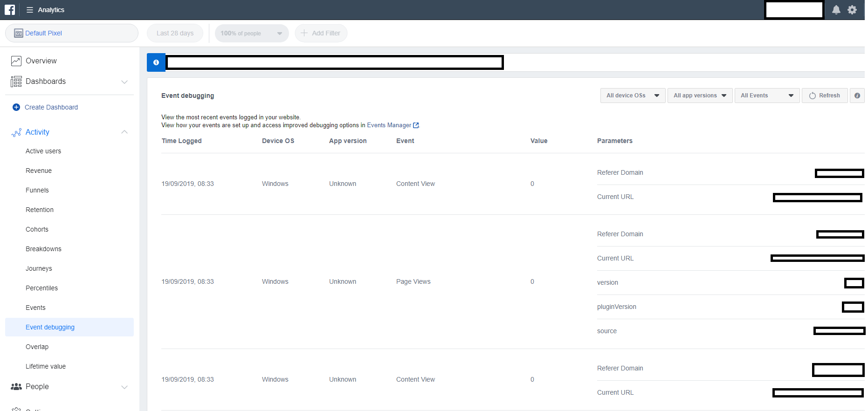This screenshot has width=868, height=411.
Task: Open Percentiles report
Action: click(41, 288)
